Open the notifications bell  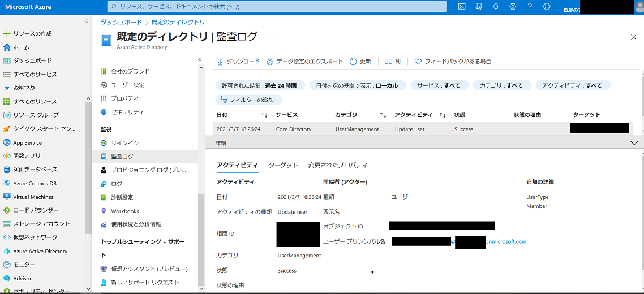click(x=496, y=7)
